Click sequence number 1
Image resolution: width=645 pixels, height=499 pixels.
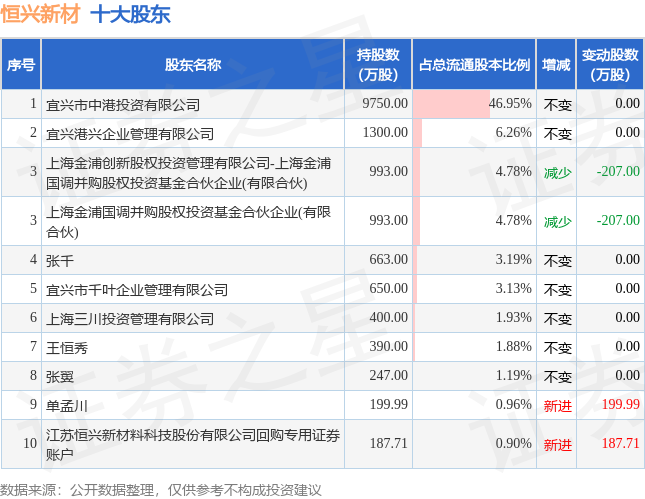click(x=33, y=103)
